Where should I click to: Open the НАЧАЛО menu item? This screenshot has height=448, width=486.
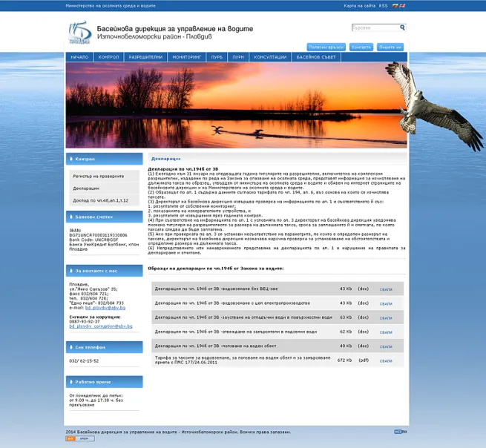(x=79, y=57)
